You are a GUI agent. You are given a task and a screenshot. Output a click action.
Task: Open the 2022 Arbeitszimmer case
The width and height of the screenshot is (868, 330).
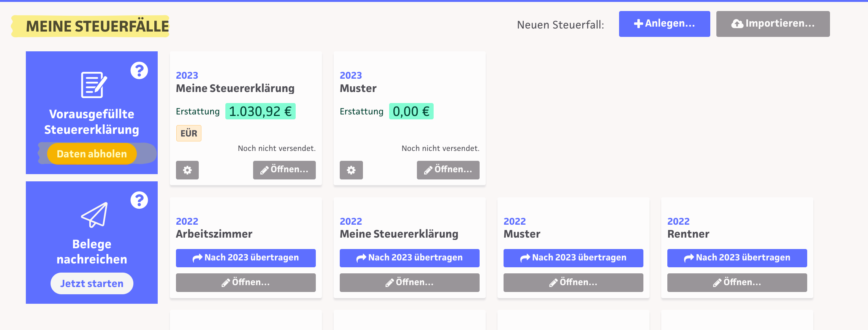tap(246, 282)
